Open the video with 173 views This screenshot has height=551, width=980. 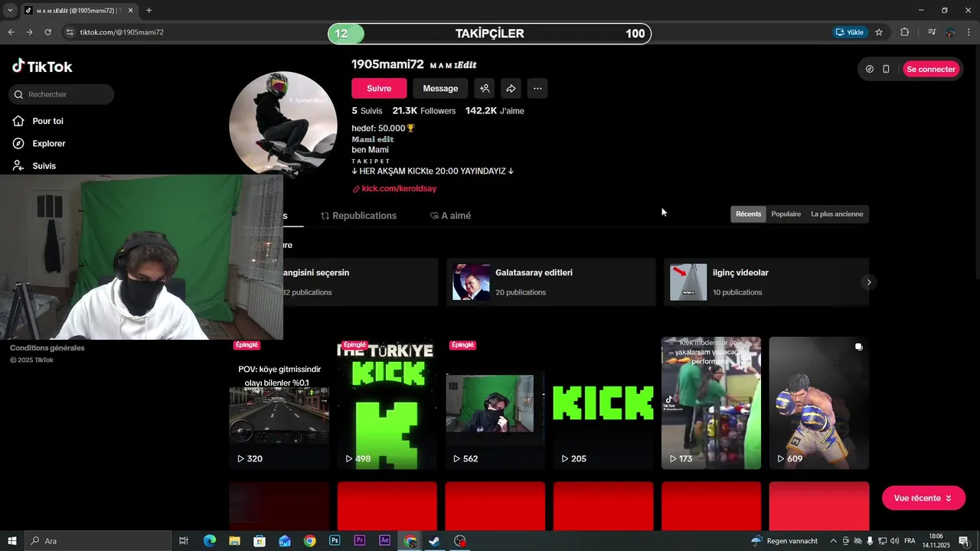[711, 403]
